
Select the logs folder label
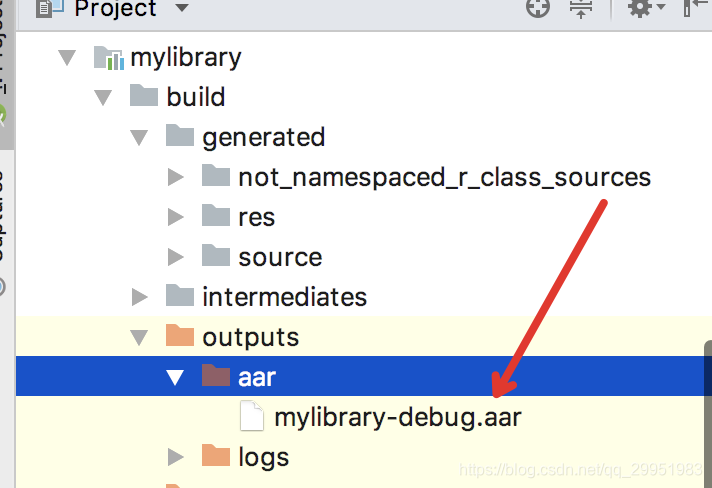pyautogui.click(x=264, y=458)
